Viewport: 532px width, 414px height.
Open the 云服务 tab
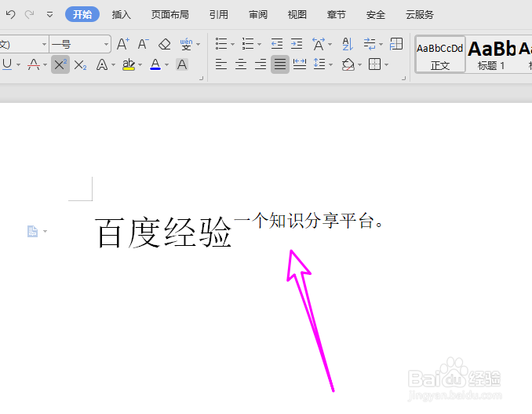pos(420,15)
